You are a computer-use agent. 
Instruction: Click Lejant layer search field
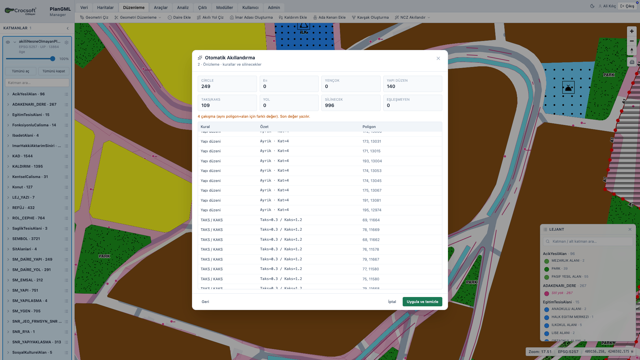588,242
